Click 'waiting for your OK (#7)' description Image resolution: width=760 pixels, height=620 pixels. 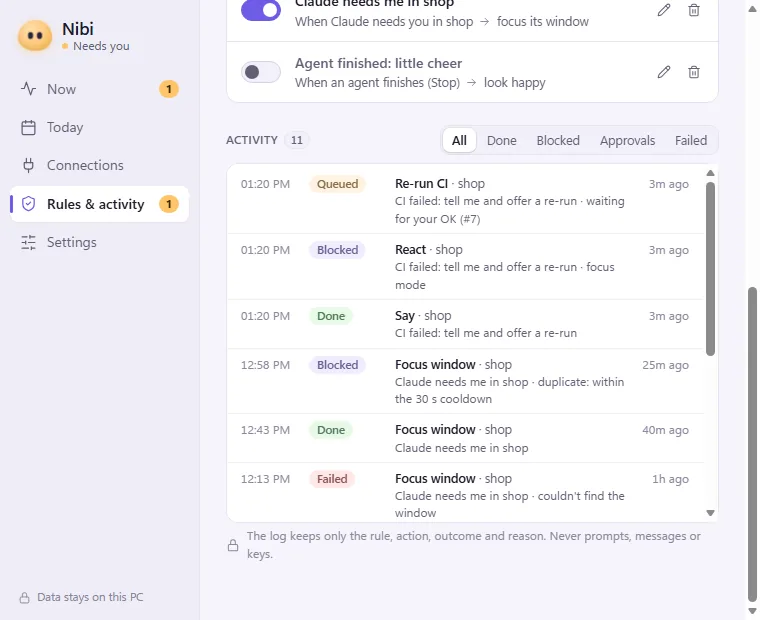(509, 210)
